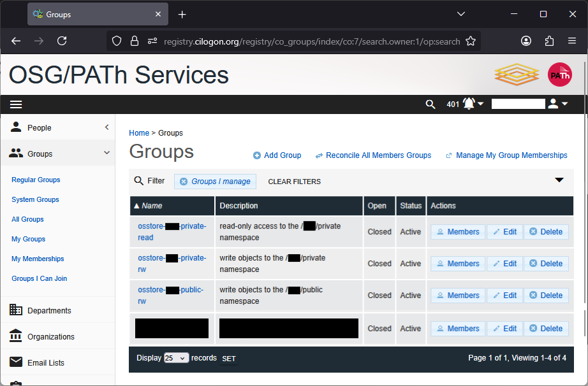Open search using the magnifier icon
The width and height of the screenshot is (588, 386).
tap(430, 104)
